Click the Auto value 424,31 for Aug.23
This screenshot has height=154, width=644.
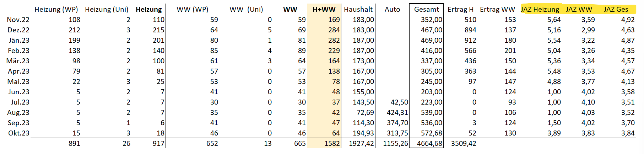tap(397, 112)
